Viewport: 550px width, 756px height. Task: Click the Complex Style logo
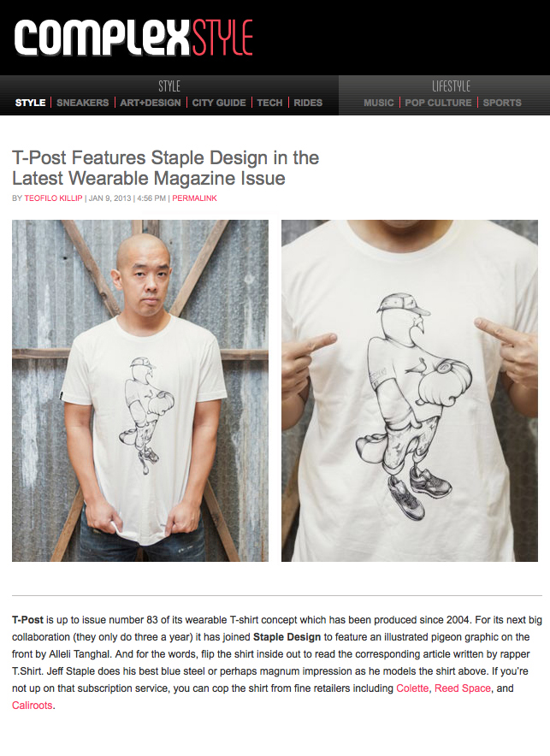point(133,37)
